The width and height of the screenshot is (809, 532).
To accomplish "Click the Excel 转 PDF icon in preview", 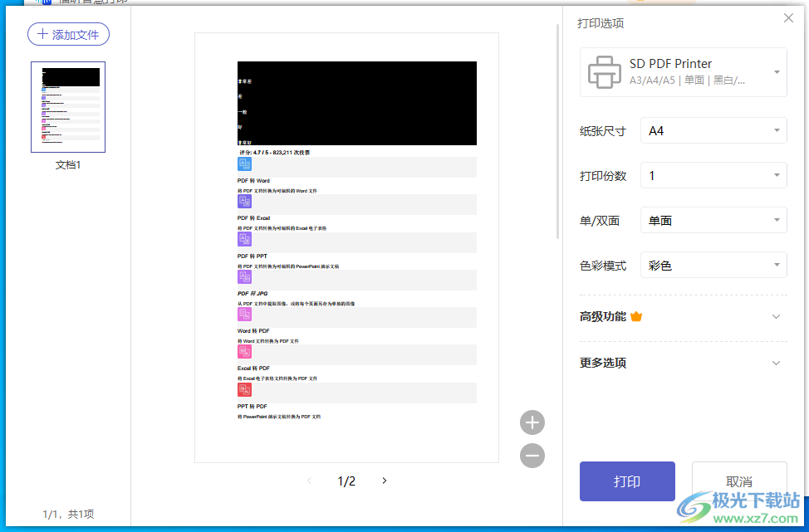I will (x=244, y=352).
